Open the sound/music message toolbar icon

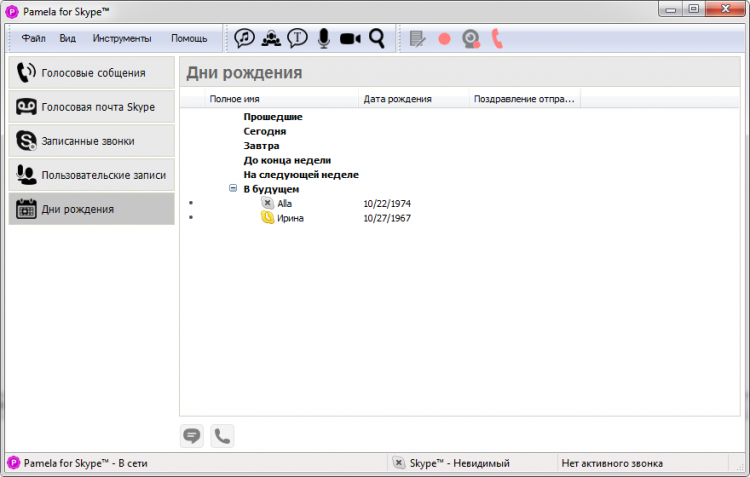[x=244, y=38]
